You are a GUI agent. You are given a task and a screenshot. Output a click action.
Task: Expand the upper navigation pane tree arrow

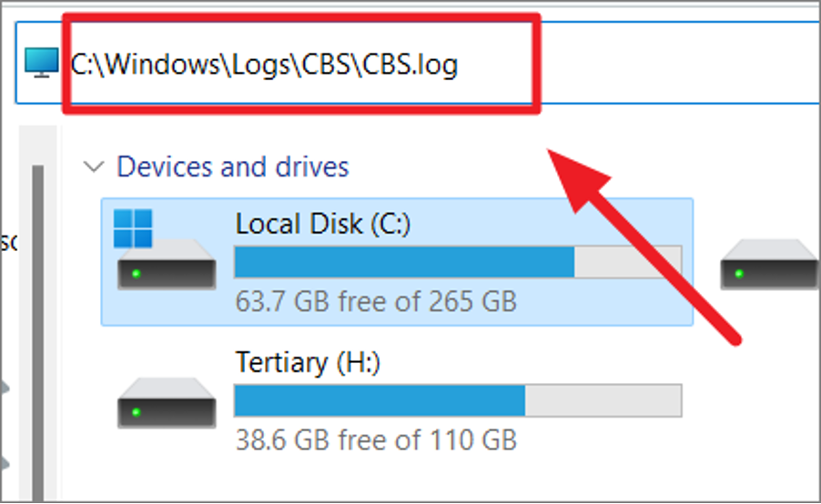(5, 389)
